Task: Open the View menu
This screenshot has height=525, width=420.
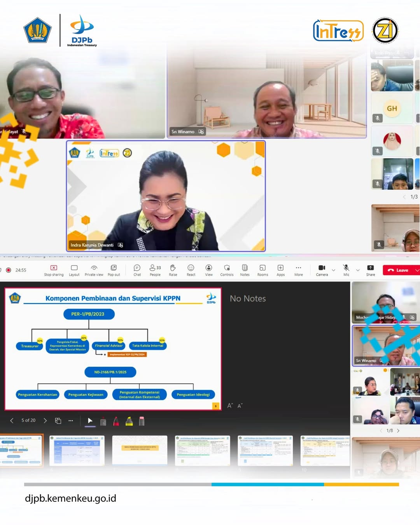Action: coord(209,270)
